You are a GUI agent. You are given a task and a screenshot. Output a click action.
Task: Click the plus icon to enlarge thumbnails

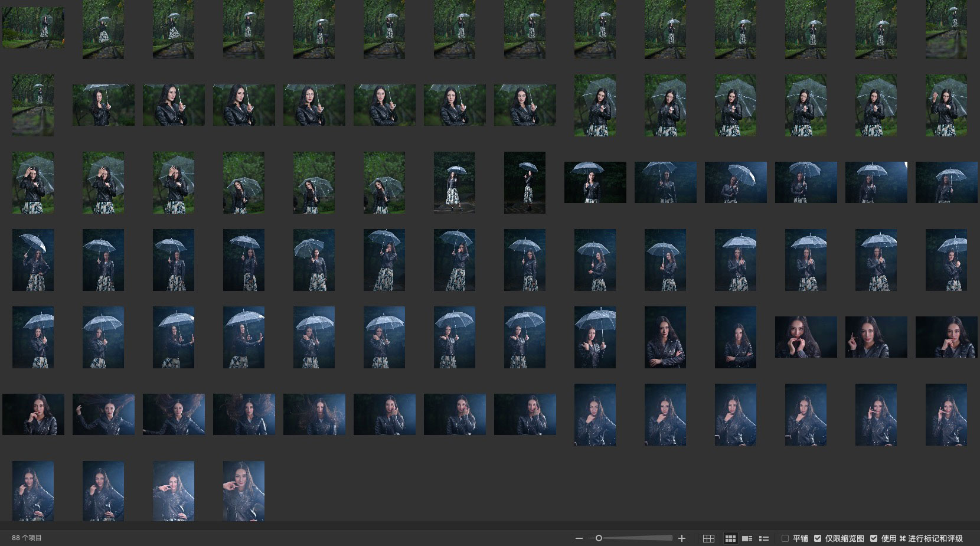pos(682,538)
